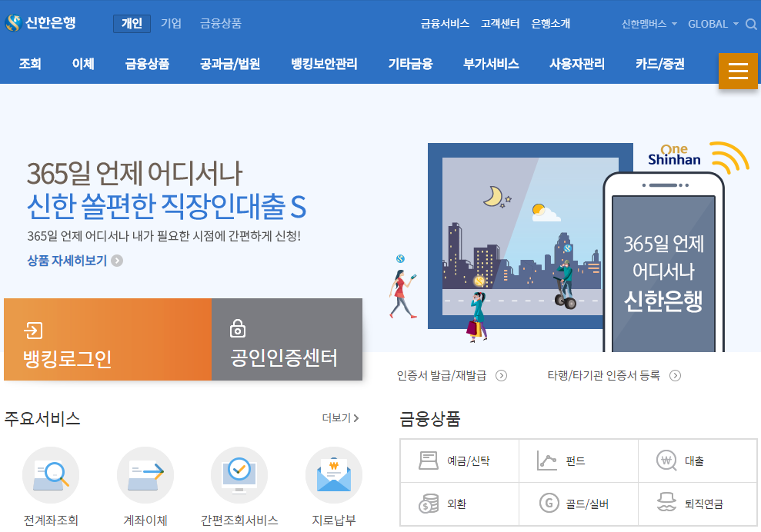Screen dimensions: 761x532
Task: Expand 주요서비스 with the 더보기 link
Action: pyautogui.click(x=340, y=417)
